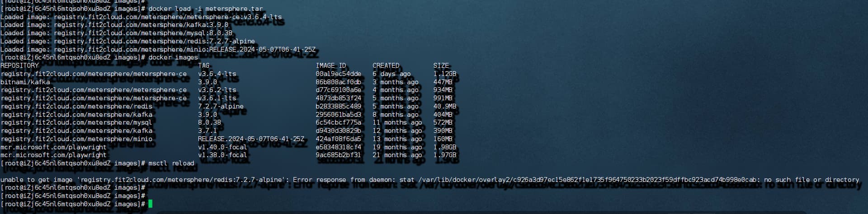Select the v1.38.0-focal playwright tag

(222, 155)
